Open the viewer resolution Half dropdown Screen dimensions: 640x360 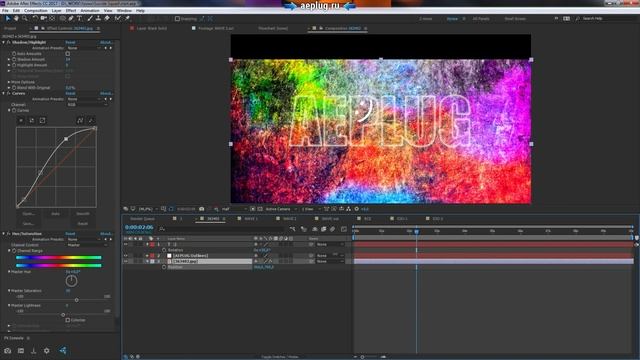pos(234,209)
